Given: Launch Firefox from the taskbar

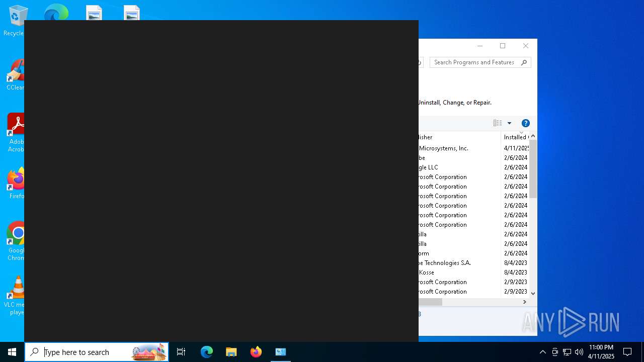Looking at the screenshot, I should [x=256, y=352].
